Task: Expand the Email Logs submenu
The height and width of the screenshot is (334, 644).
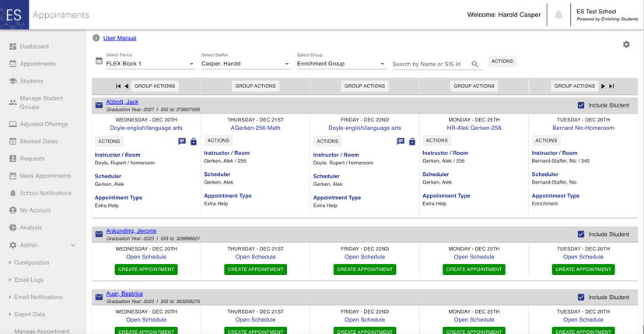Action: pos(26,280)
